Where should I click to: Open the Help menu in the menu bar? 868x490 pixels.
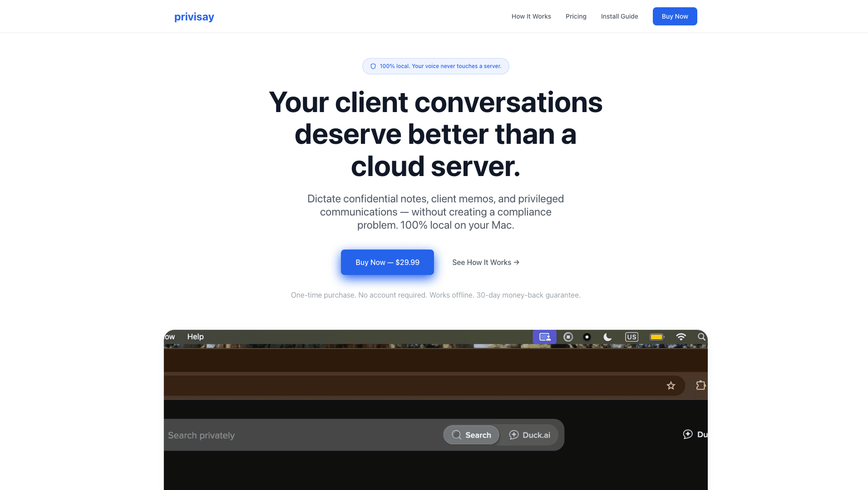point(195,337)
